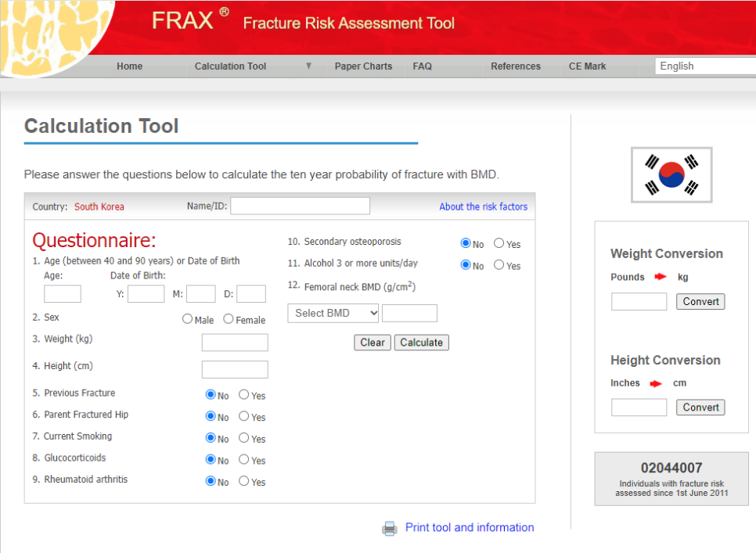Click the Weight (kg) input field
This screenshot has height=553, width=756.
(x=235, y=343)
